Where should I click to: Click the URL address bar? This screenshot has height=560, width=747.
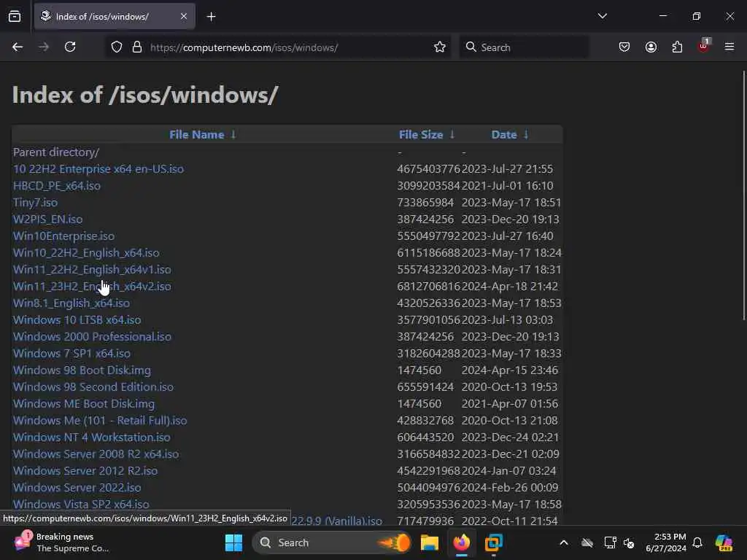[276, 47]
